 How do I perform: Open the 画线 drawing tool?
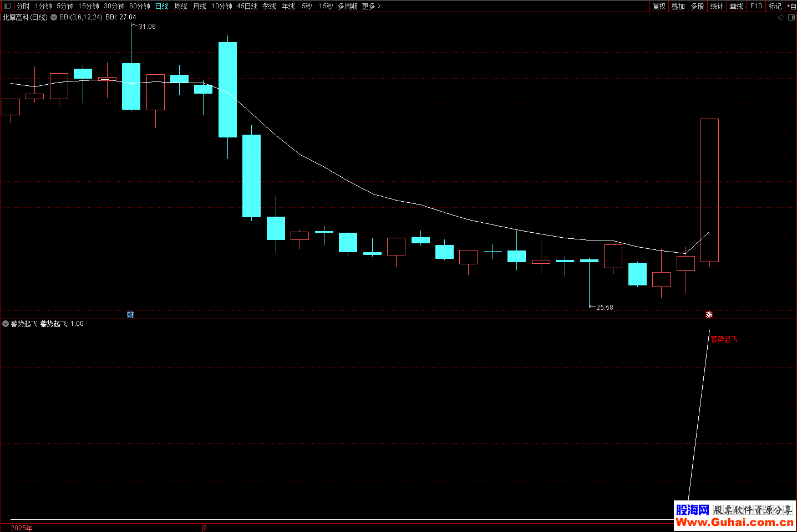pyautogui.click(x=736, y=6)
